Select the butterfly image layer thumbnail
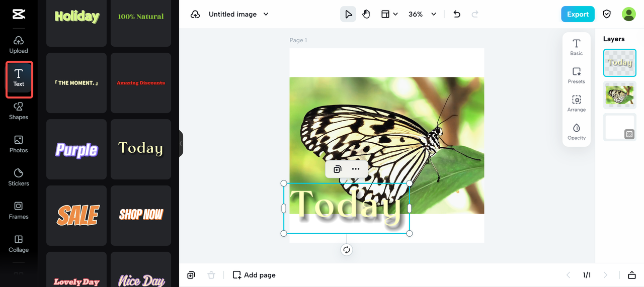644x287 pixels. point(620,95)
